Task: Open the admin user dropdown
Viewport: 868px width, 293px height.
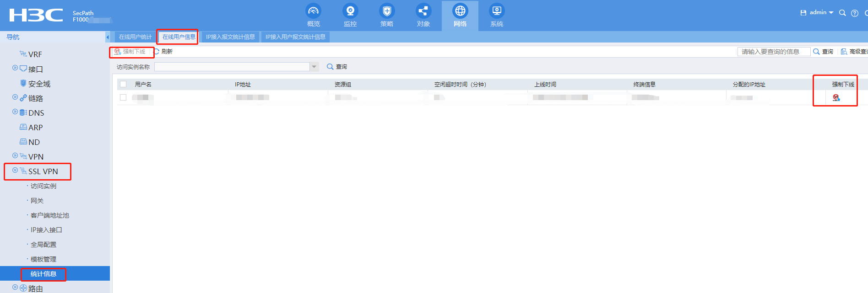Action: point(822,12)
